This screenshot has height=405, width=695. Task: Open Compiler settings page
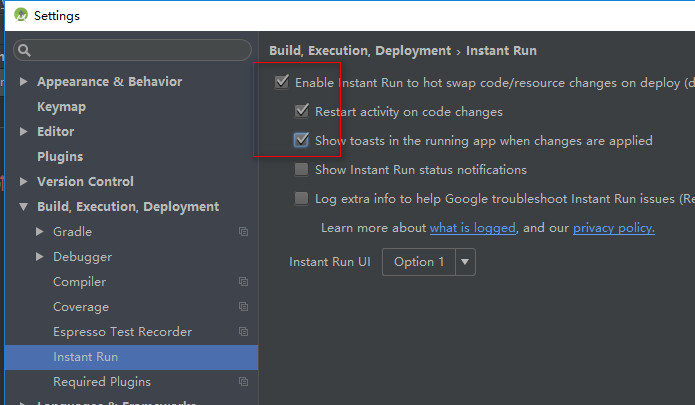tap(79, 281)
